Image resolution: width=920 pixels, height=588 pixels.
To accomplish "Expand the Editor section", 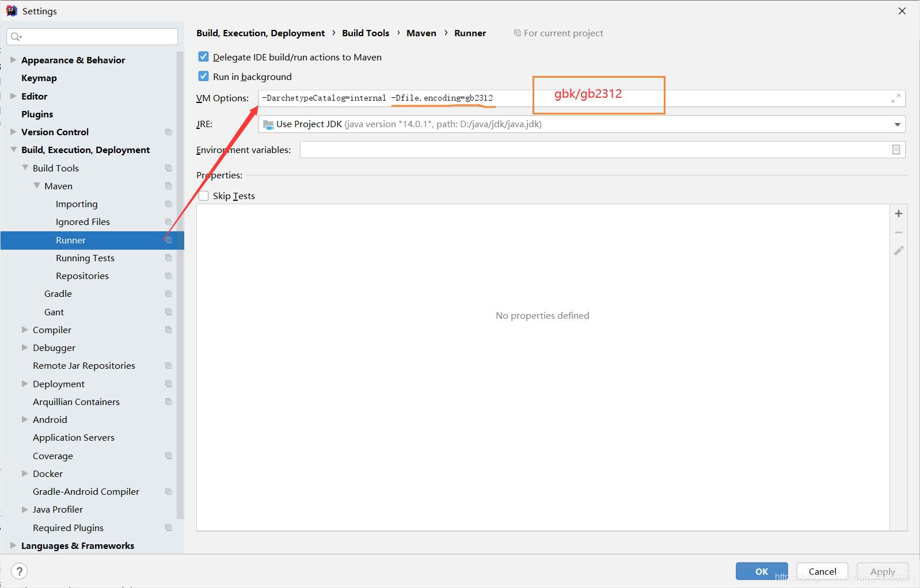I will pyautogui.click(x=13, y=96).
